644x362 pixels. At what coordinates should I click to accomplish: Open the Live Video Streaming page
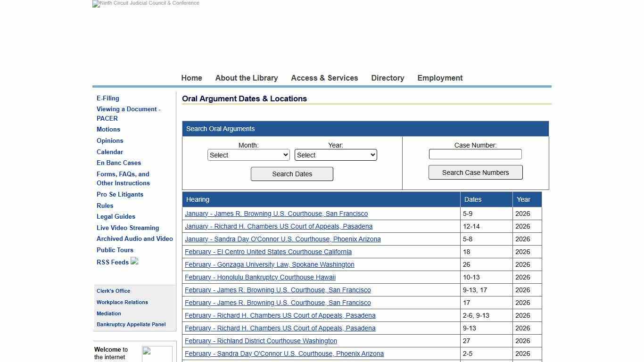click(x=128, y=228)
